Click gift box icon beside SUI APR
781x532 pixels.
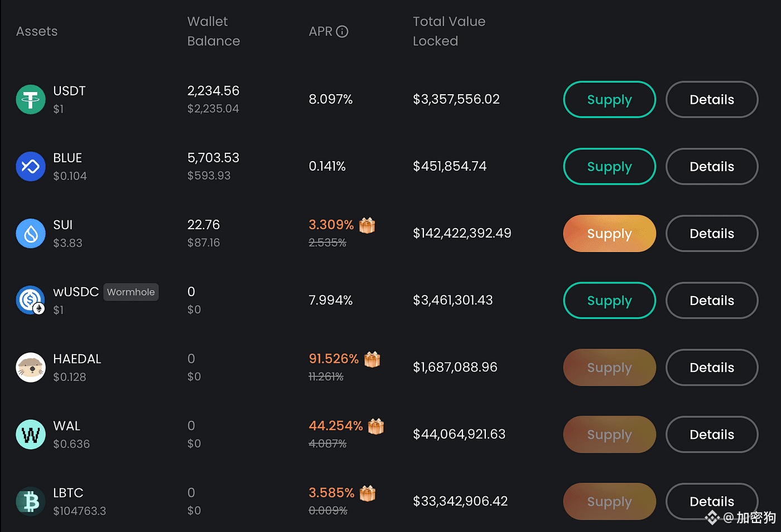(367, 225)
